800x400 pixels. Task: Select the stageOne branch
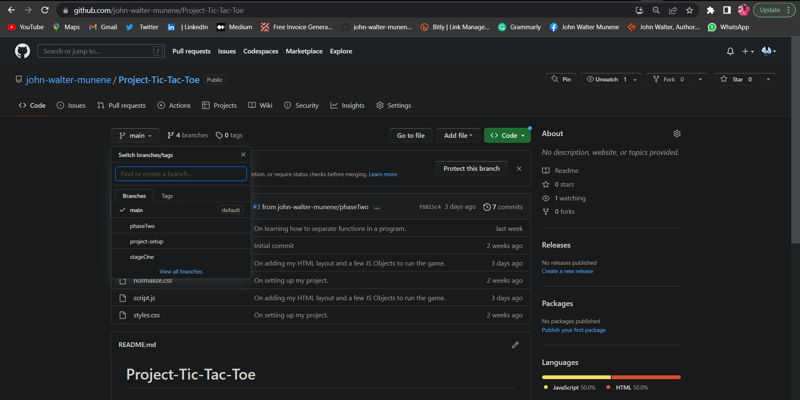(181, 257)
